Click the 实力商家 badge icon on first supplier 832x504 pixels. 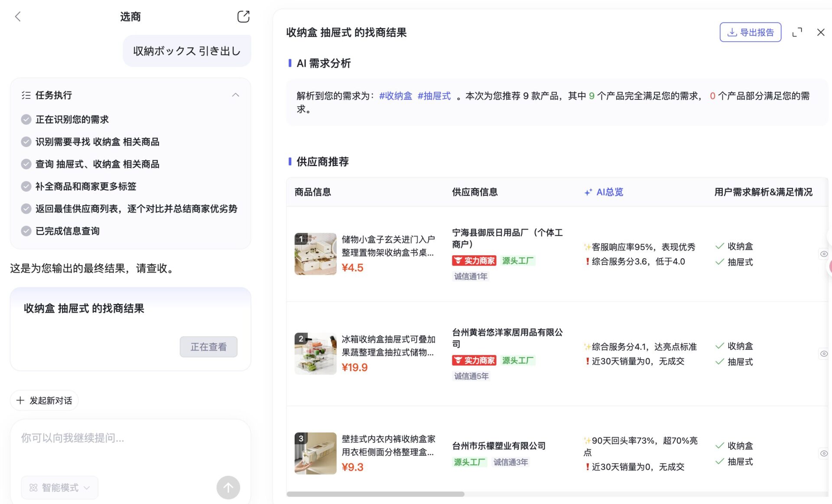458,260
